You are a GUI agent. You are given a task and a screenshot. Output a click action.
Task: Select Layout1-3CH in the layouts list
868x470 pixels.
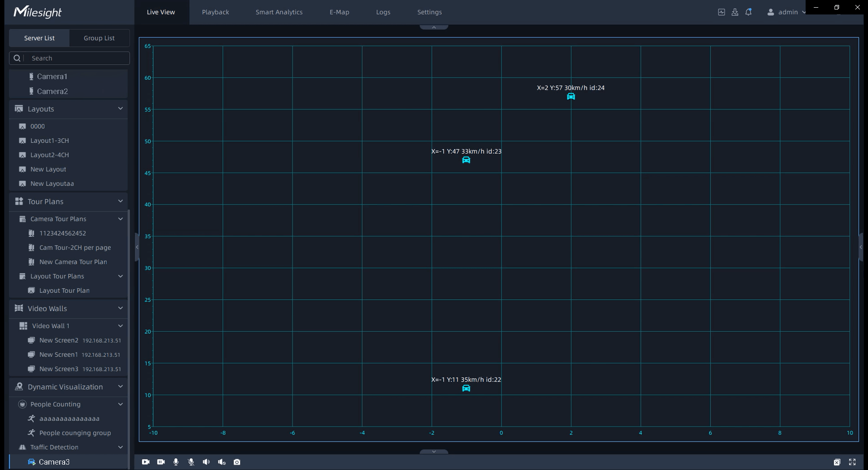[x=50, y=141]
